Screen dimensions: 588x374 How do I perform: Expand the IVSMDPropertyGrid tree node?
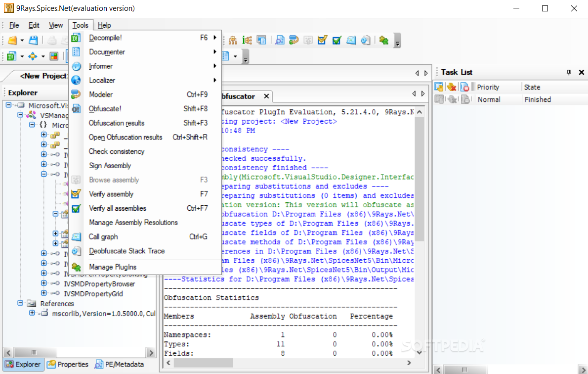[44, 293]
